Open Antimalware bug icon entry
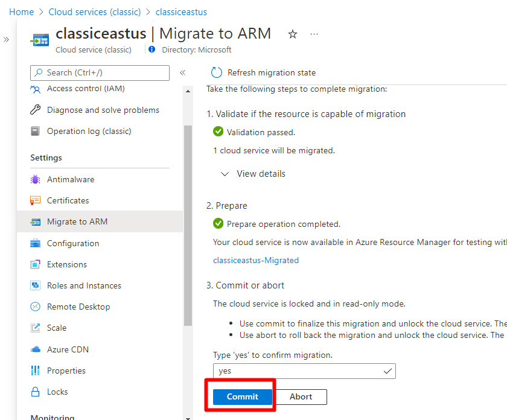 (x=35, y=179)
